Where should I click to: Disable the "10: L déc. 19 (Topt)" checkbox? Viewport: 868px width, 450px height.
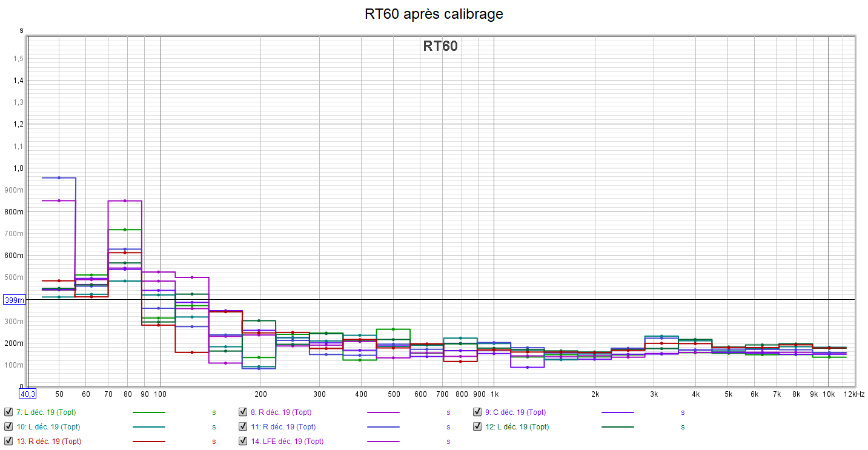coord(8,426)
